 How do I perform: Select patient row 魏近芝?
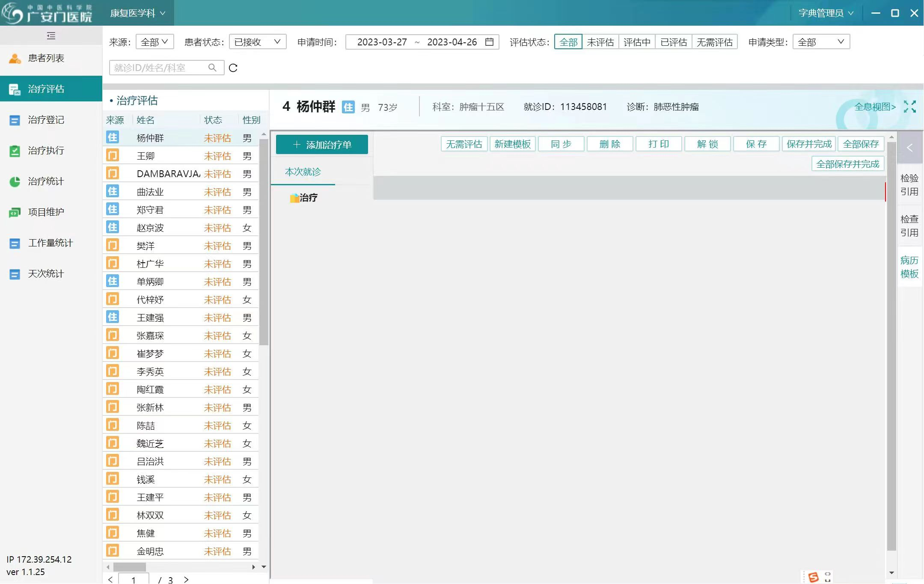tap(181, 443)
